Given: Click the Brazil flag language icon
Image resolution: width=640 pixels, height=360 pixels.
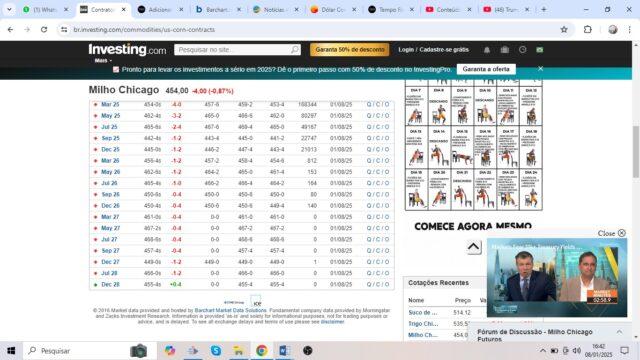Looking at the screenshot, I should (540, 50).
